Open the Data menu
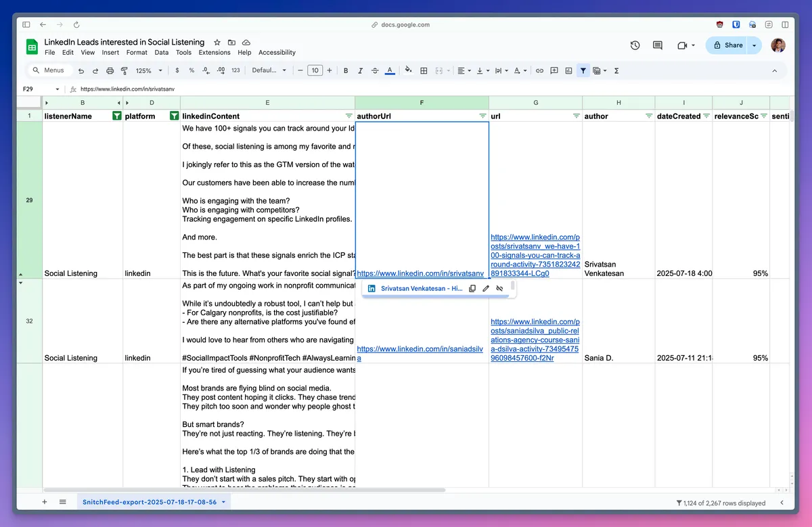This screenshot has height=527, width=812. pyautogui.click(x=162, y=53)
